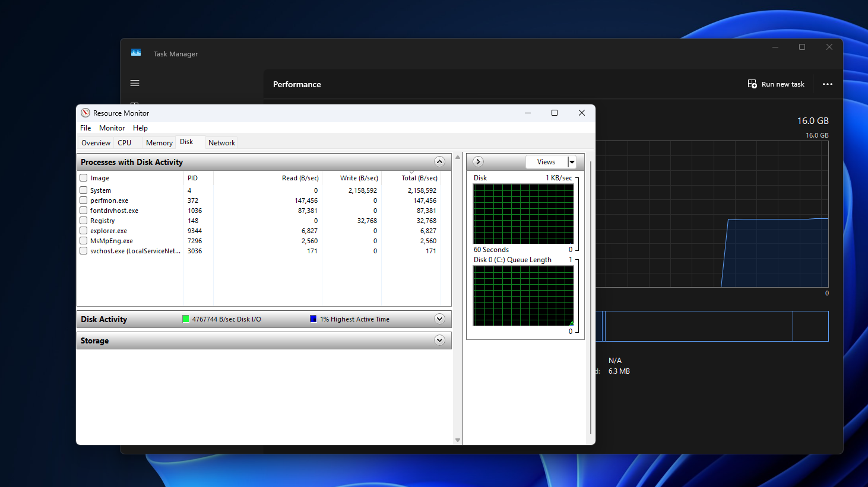Click the Disk throughput graph
This screenshot has width=868, height=487.
coord(523,214)
